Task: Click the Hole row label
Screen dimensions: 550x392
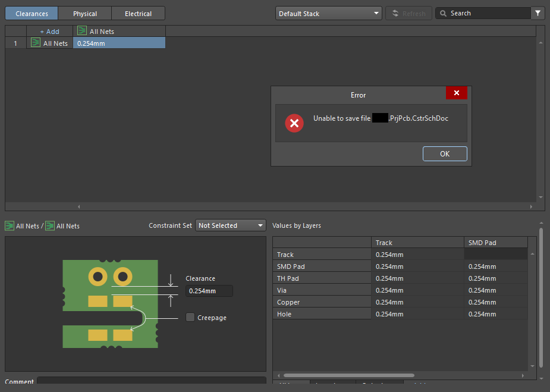Action: coord(322,314)
